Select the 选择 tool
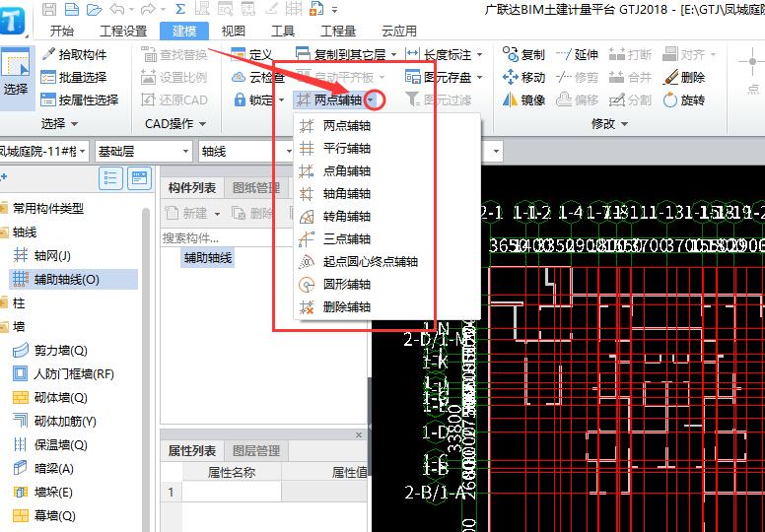This screenshot has height=532, width=765. click(x=16, y=78)
